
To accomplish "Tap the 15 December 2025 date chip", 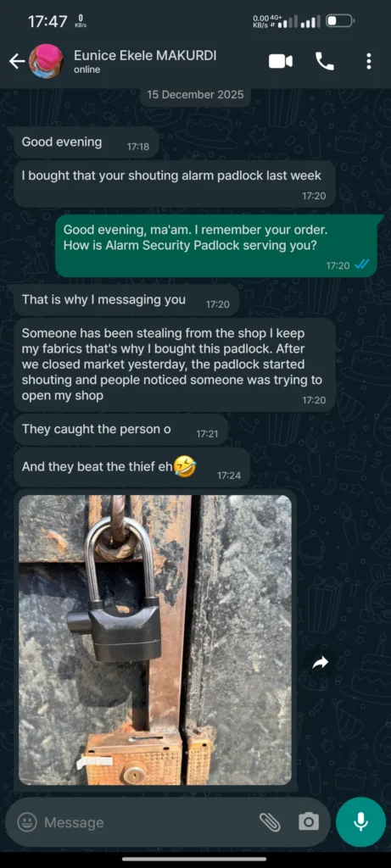I will click(195, 95).
